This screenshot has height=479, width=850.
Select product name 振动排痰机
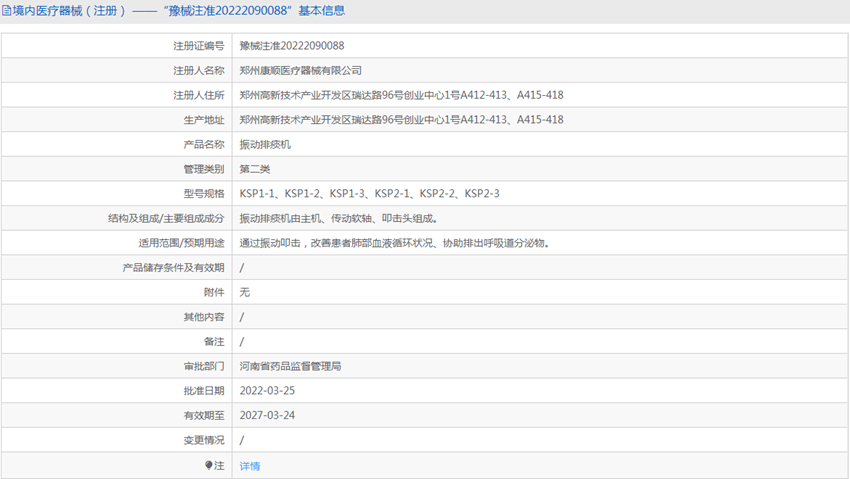coord(265,145)
